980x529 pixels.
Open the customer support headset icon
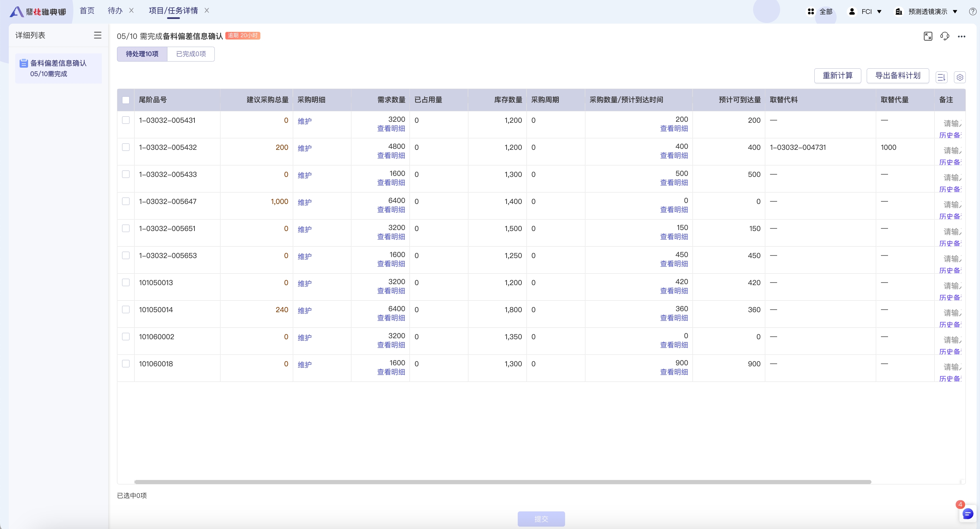tap(944, 36)
